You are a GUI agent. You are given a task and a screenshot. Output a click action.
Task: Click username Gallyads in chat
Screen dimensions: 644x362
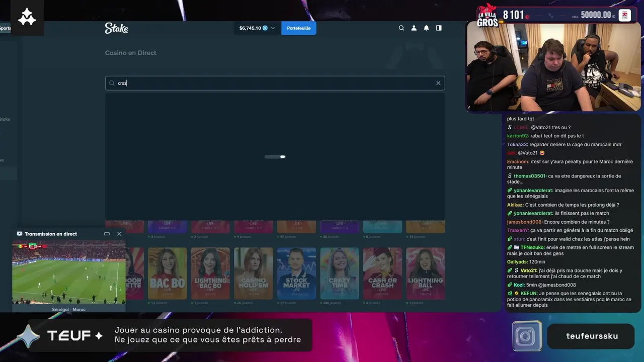[x=518, y=262]
